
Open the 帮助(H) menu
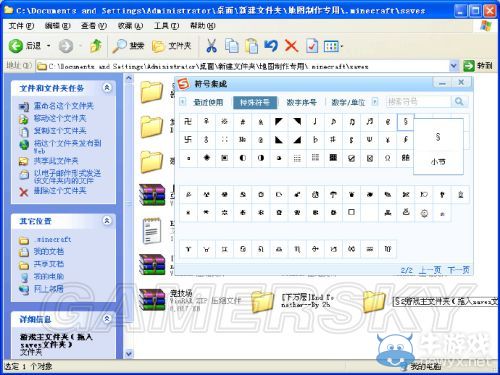(203, 26)
